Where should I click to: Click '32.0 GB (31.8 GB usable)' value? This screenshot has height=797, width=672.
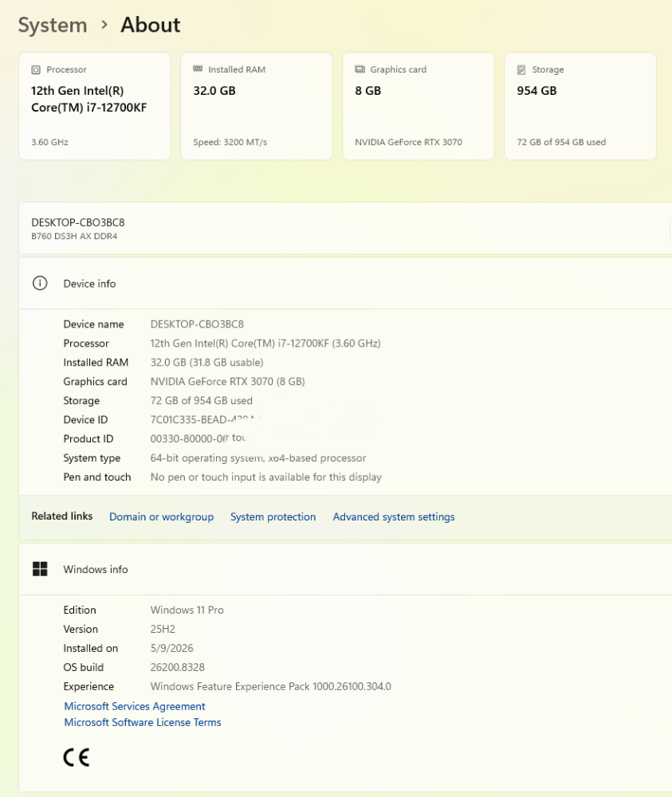(x=206, y=363)
